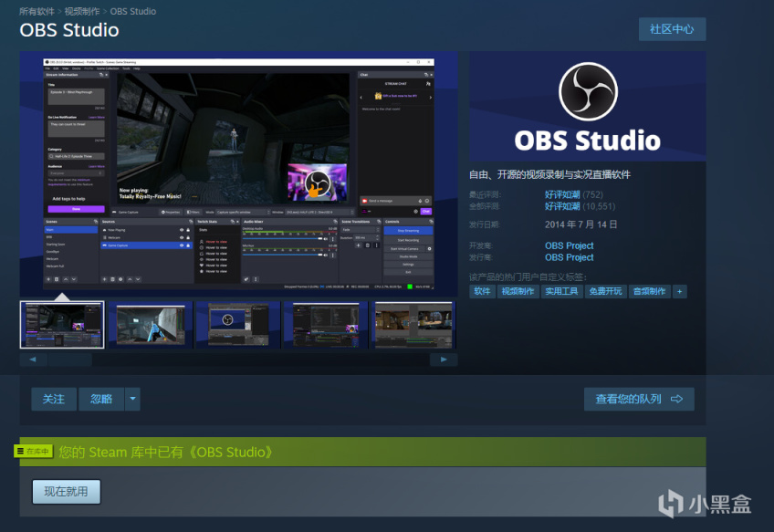The width and height of the screenshot is (774, 532).
Task: Click 查看您的队列 view queue button
Action: [x=639, y=399]
